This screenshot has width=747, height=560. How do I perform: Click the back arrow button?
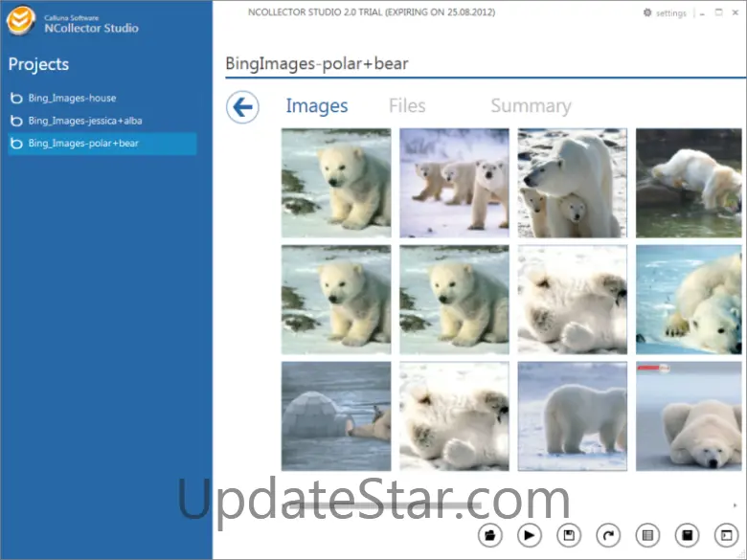point(242,106)
